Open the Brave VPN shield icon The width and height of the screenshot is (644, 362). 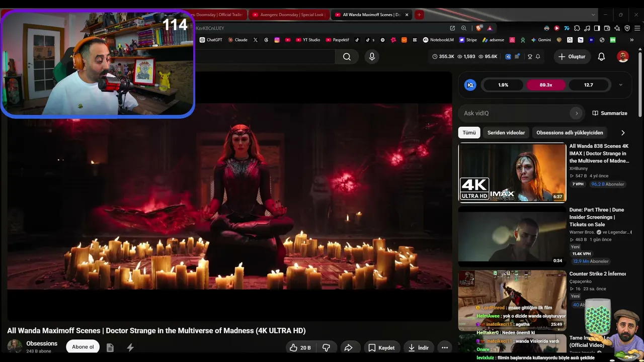pos(627,28)
